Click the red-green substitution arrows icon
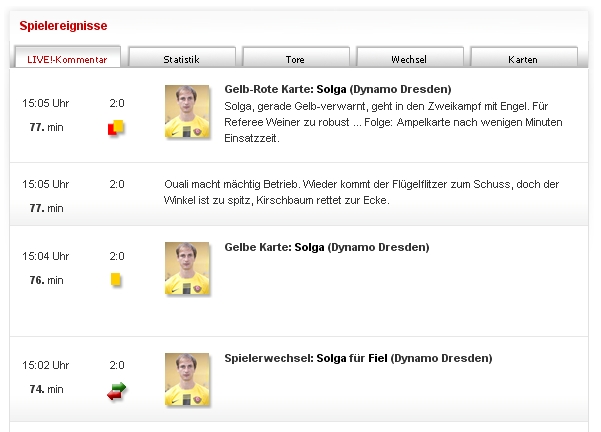Image resolution: width=601 pixels, height=432 pixels. click(x=117, y=391)
